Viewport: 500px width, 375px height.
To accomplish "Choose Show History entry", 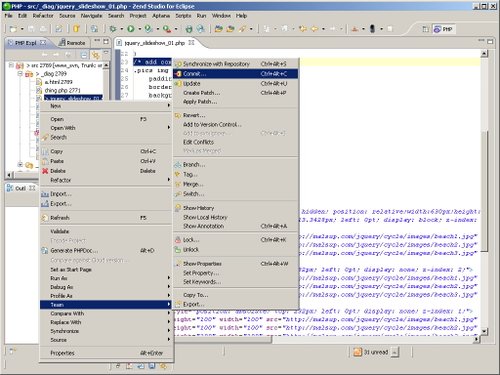I will tap(236, 208).
